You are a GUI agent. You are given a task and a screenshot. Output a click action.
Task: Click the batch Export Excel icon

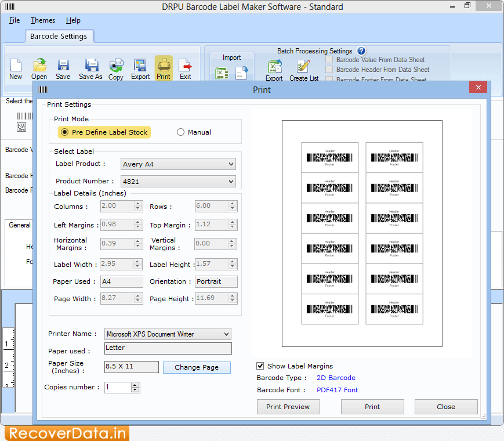(x=274, y=70)
